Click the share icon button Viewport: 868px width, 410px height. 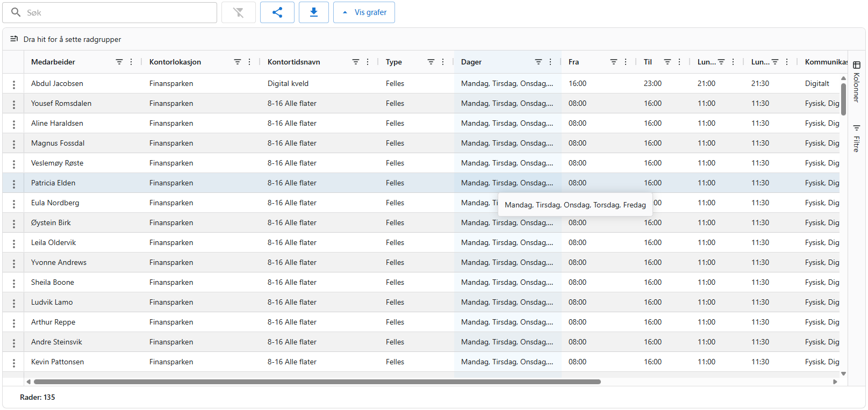tap(277, 12)
